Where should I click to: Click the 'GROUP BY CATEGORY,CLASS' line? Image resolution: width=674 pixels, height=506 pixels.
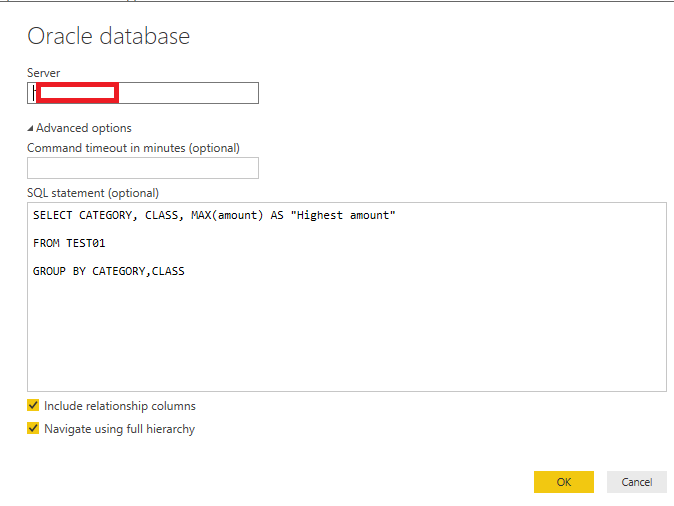109,271
